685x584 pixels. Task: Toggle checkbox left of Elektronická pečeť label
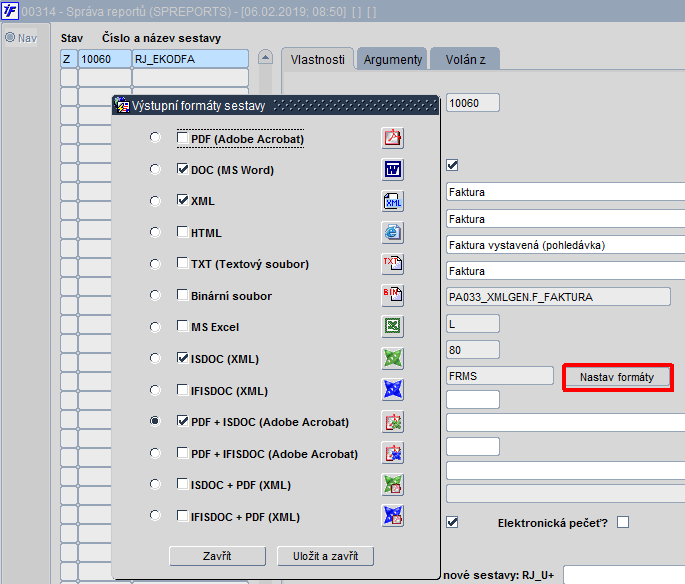click(x=453, y=522)
